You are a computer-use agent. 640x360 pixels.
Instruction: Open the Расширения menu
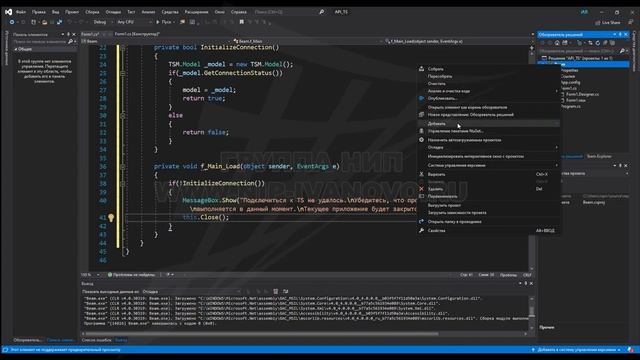[x=196, y=12]
